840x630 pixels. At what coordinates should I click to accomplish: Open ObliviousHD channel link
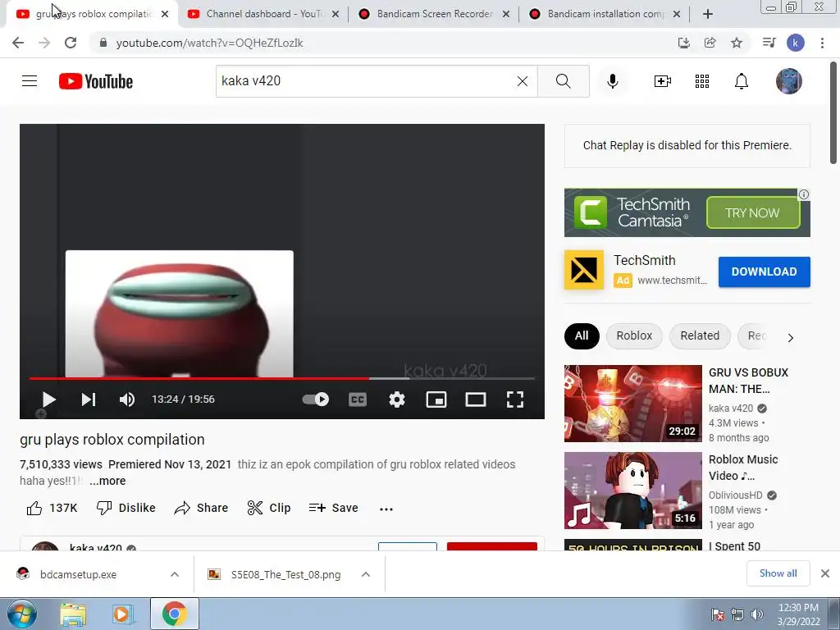(x=735, y=495)
